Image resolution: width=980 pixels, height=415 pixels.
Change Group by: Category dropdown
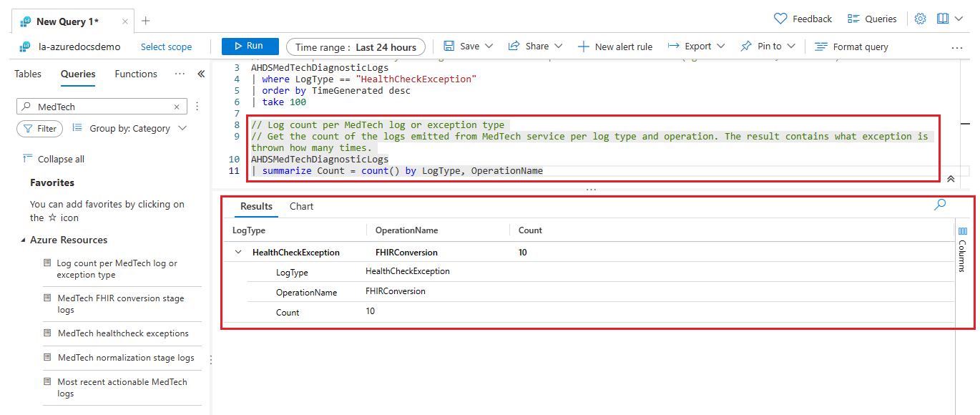pyautogui.click(x=129, y=129)
